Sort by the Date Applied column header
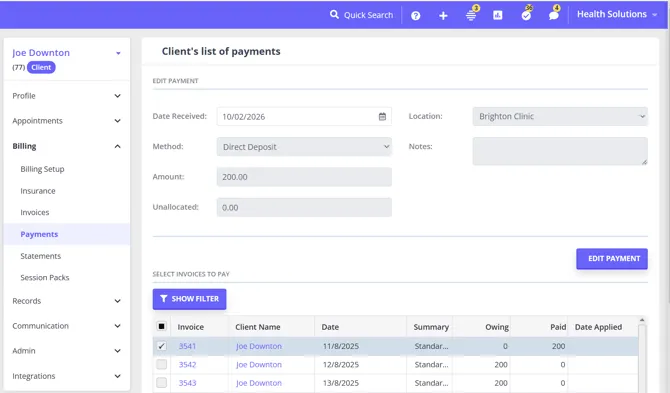Image resolution: width=670 pixels, height=393 pixels. [598, 327]
